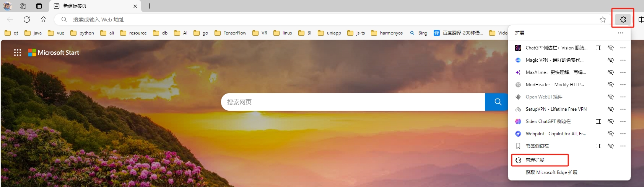The image size is (644, 187).
Task: Show ModHeader extension in toolbar
Action: tap(611, 85)
